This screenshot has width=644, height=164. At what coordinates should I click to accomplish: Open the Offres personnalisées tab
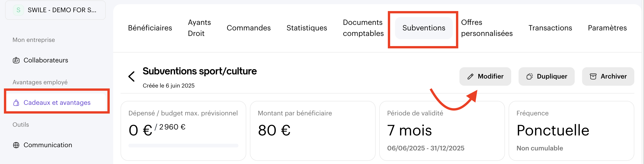(486, 28)
